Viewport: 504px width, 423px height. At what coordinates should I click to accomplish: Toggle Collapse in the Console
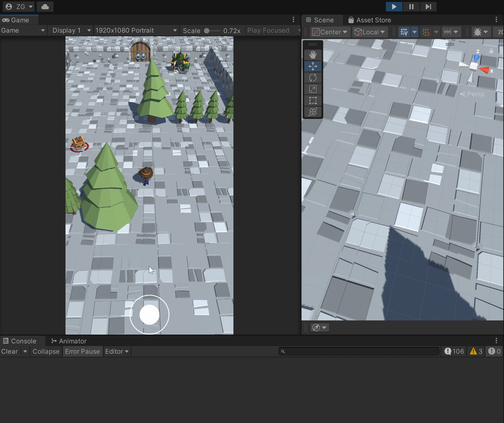pyautogui.click(x=46, y=351)
